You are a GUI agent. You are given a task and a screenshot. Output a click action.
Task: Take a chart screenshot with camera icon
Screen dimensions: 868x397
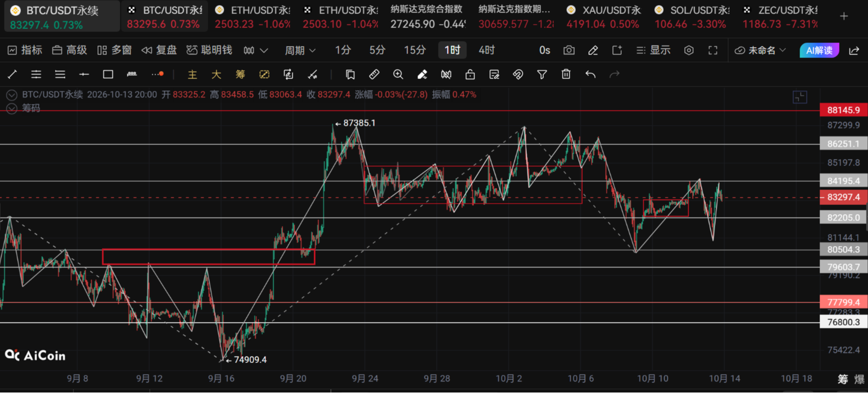click(x=569, y=50)
